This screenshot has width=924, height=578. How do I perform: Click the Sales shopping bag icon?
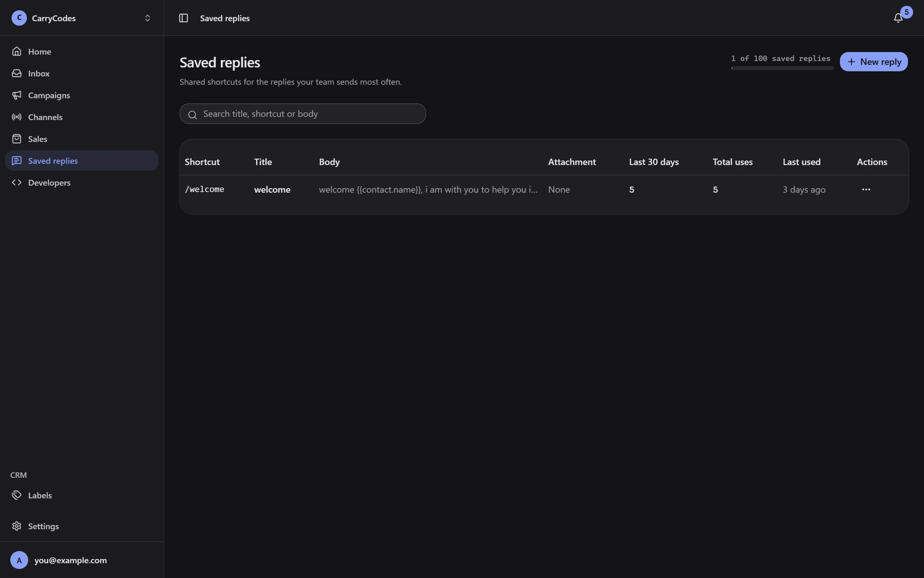pyautogui.click(x=16, y=139)
